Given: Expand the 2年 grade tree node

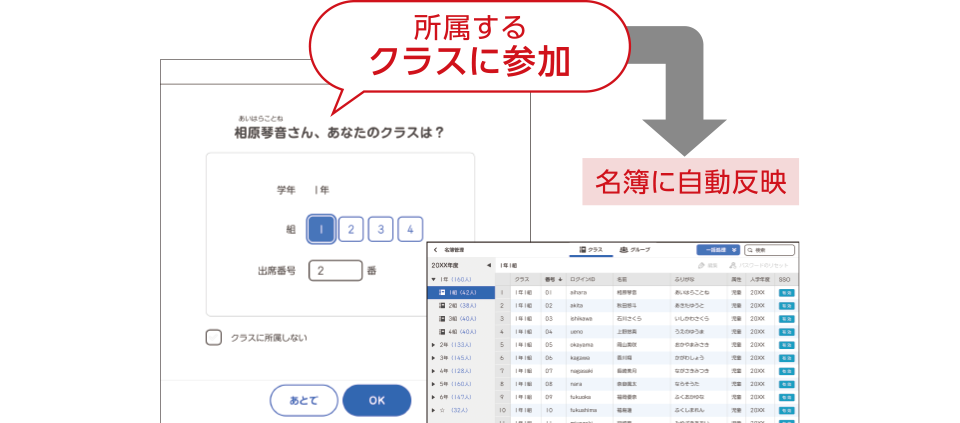Looking at the screenshot, I should 432,344.
